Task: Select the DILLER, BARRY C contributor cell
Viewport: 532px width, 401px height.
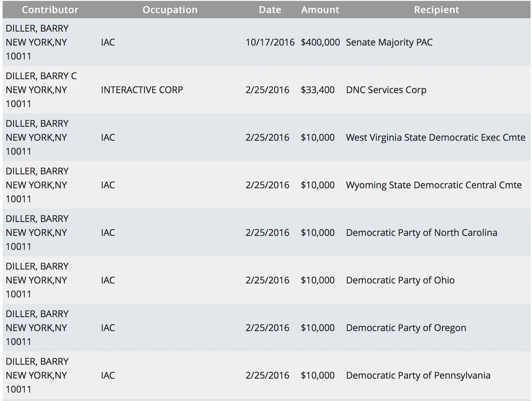Action: click(x=41, y=76)
